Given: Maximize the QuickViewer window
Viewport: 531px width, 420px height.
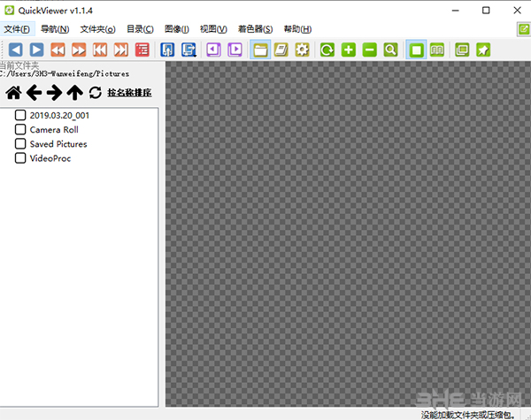Looking at the screenshot, I should [x=486, y=11].
